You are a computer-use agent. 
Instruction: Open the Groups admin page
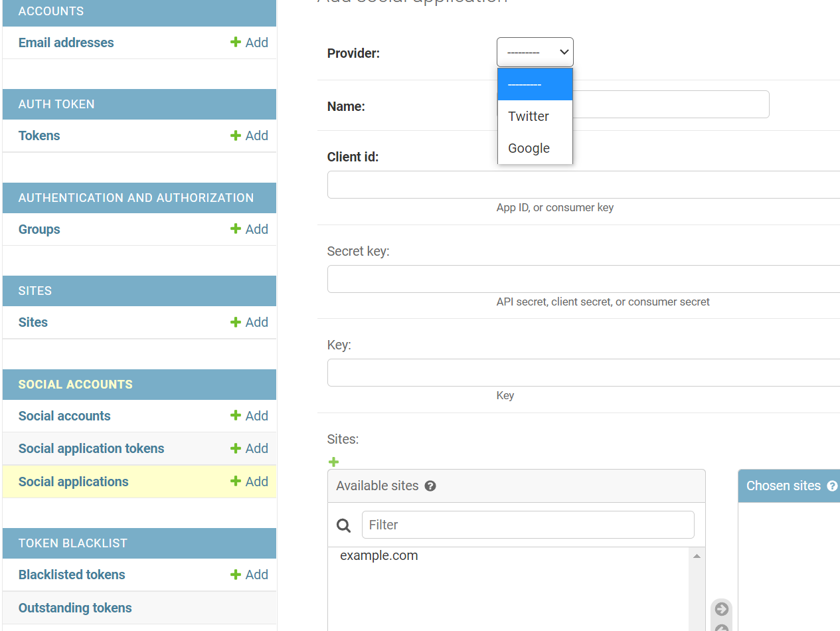click(39, 229)
